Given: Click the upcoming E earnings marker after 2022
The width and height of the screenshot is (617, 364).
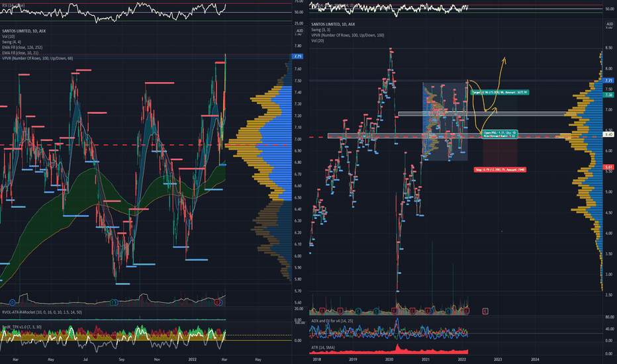Looking at the screenshot, I should point(485,311).
